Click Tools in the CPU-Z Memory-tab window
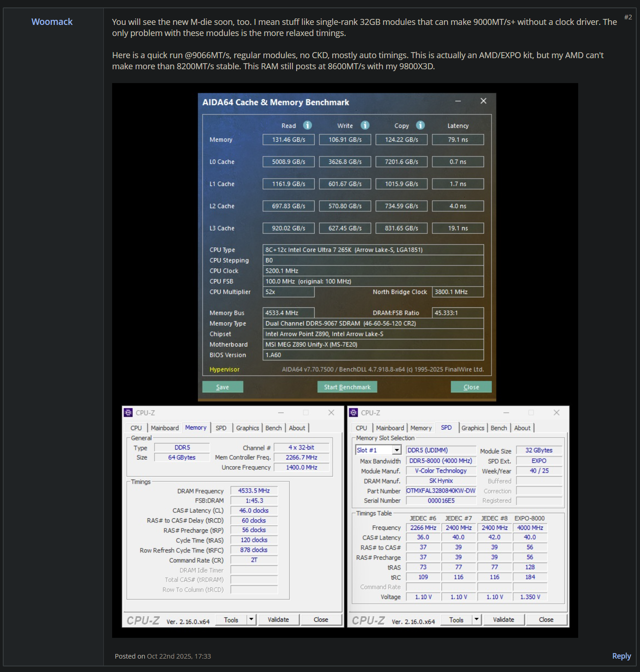Viewport: 640px width, 672px height. tap(231, 619)
